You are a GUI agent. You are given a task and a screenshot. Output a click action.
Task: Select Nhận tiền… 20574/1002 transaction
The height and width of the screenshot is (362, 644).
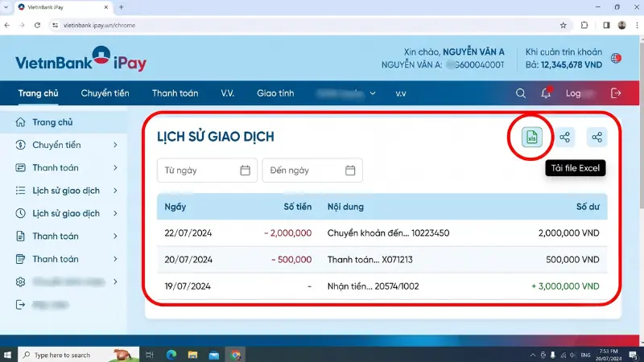[x=382, y=286]
